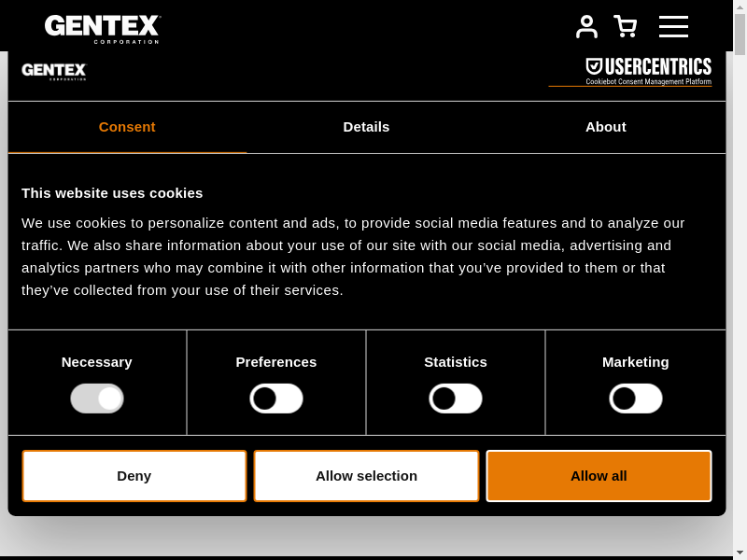747x560 pixels.
Task: Click the scrollbar up arrow
Action: point(740,7)
